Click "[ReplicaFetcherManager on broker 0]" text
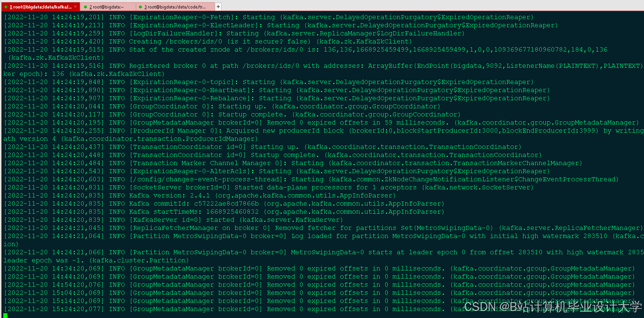This screenshot has width=644, height=318. tap(200, 228)
